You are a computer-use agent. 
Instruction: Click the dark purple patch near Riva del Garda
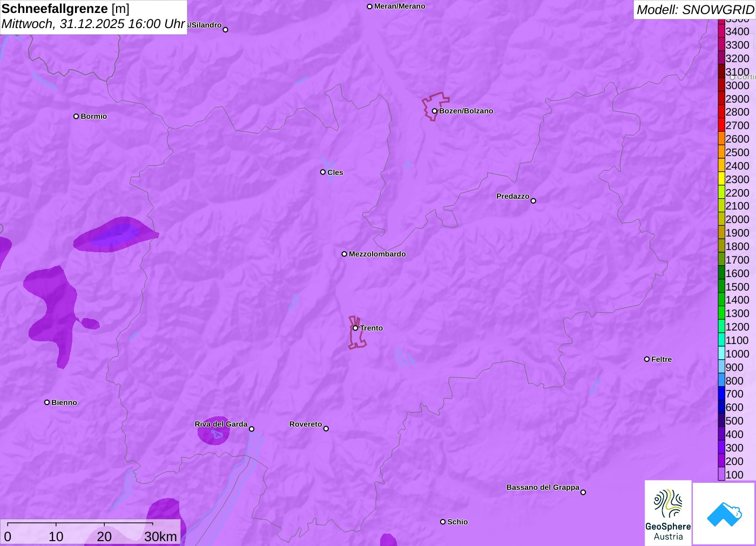tap(214, 432)
